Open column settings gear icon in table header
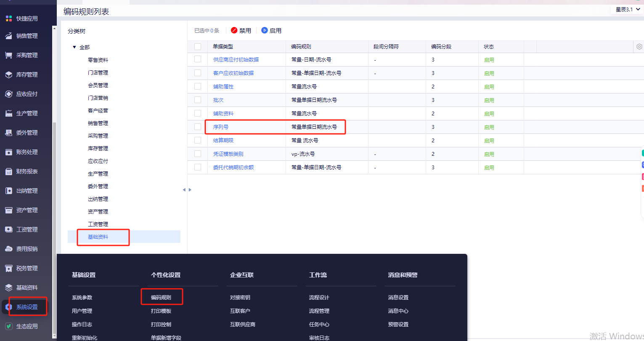 pos(639,47)
